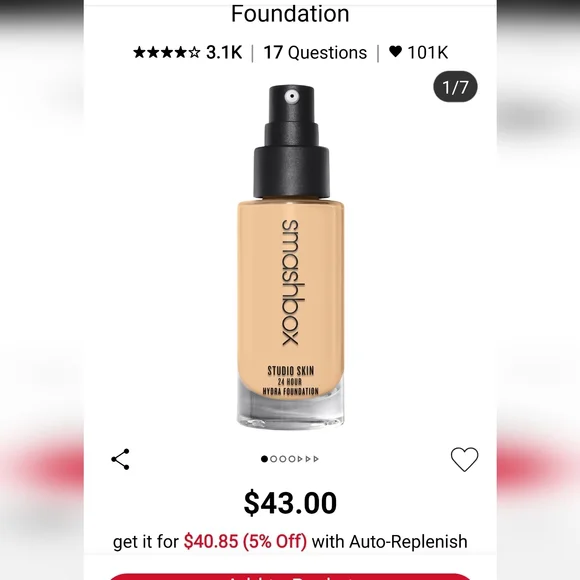Add product to Loves with outline heart icon
This screenshot has width=580, height=580.
464,459
